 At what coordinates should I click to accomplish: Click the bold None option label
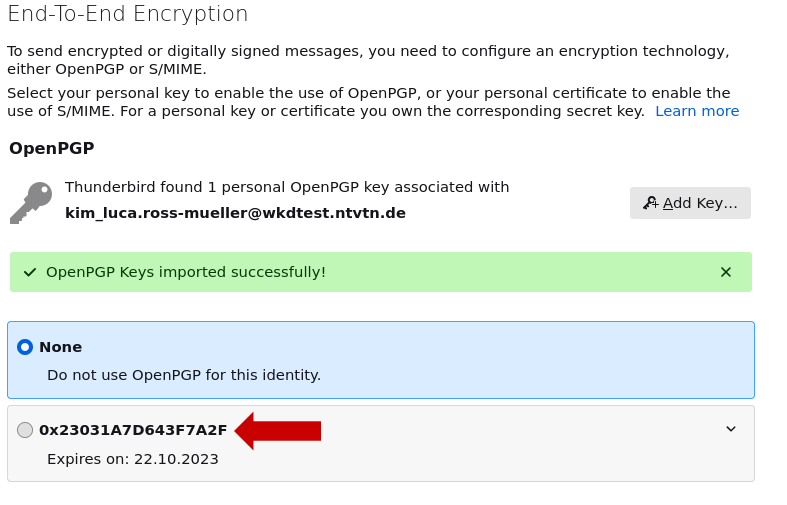[61, 347]
